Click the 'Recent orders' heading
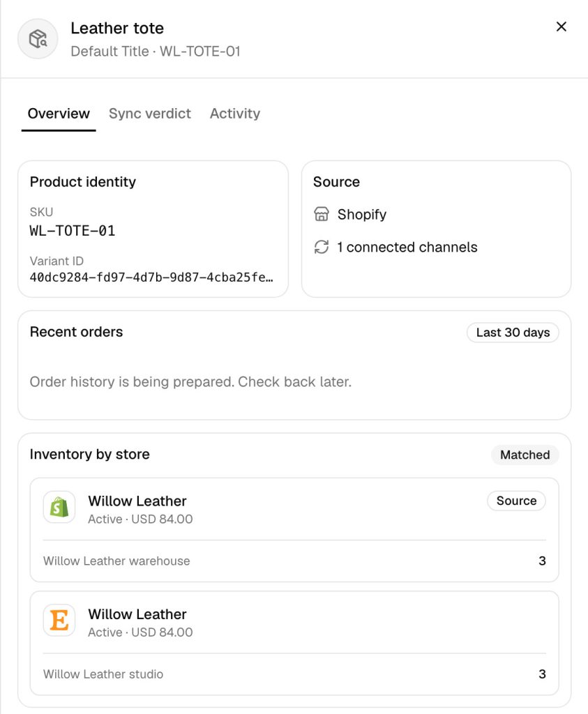This screenshot has width=588, height=714. [76, 332]
